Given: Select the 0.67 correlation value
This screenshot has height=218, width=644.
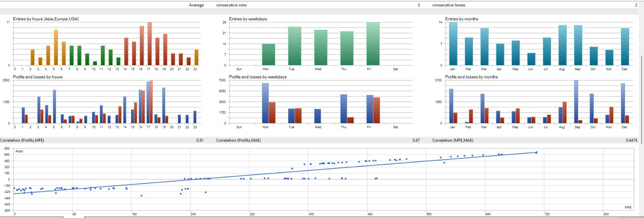Looking at the screenshot, I should coord(416,140).
